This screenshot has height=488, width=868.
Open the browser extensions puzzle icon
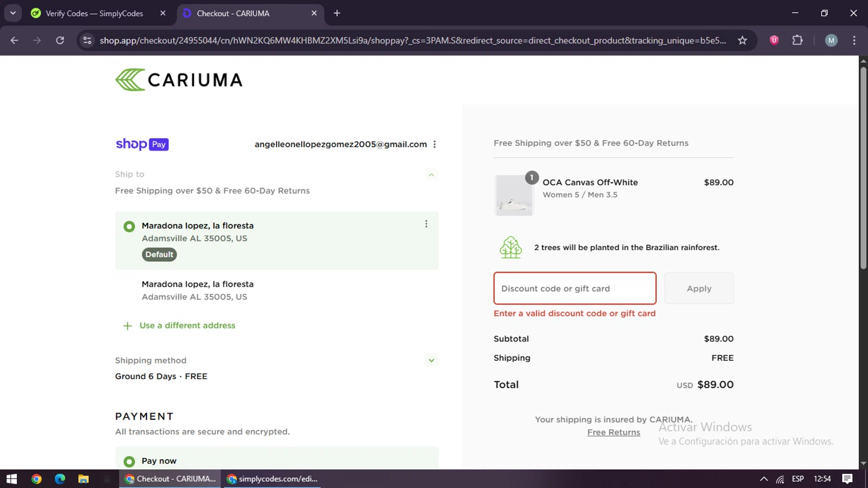[x=797, y=41]
